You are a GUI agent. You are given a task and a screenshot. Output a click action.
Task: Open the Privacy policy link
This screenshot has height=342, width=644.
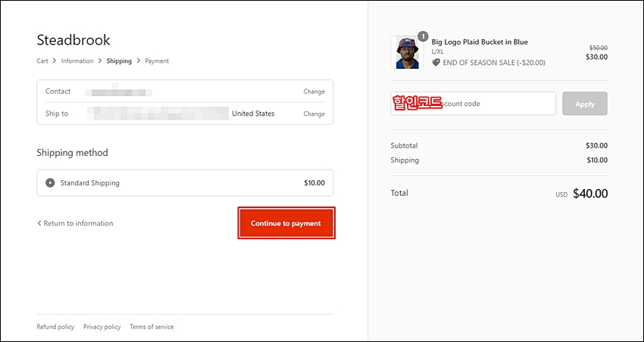[102, 327]
